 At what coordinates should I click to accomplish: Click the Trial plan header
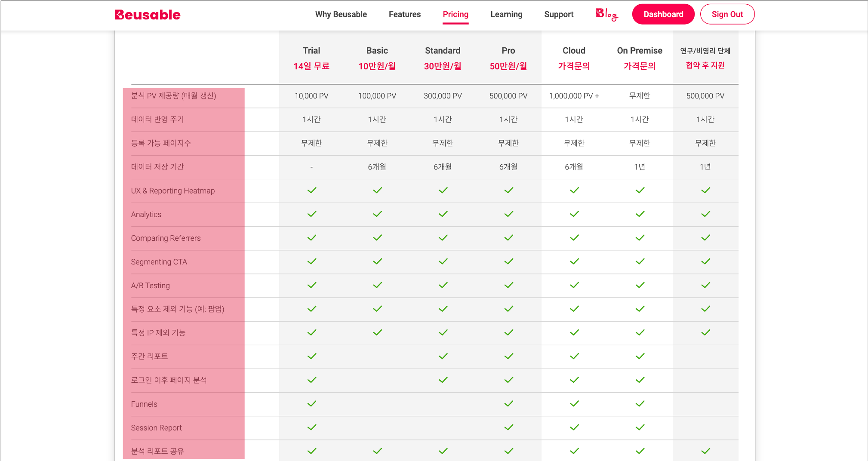click(311, 51)
